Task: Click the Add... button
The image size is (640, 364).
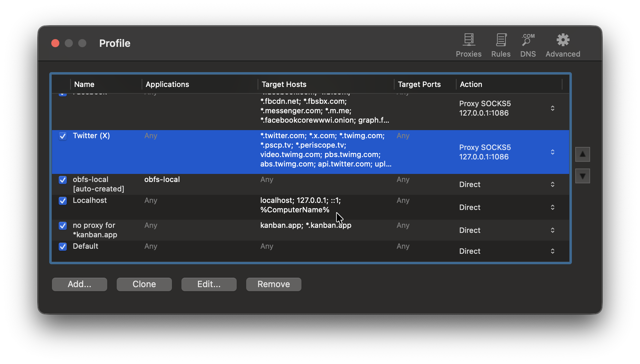Action: 80,284
